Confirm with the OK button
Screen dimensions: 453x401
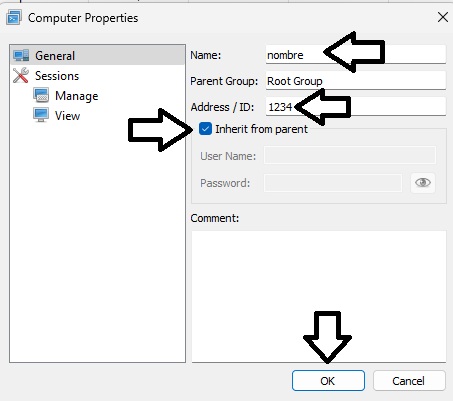(328, 380)
